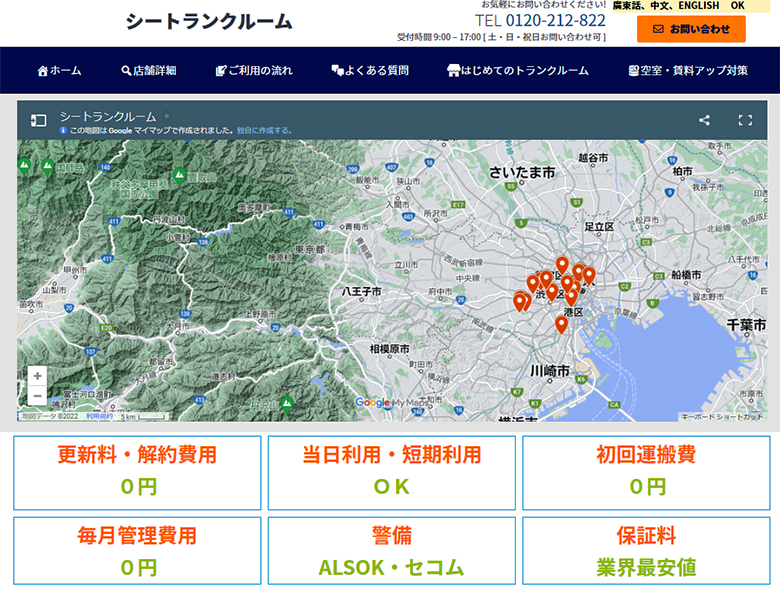
Task: Click the 更新料・解約費用 0円 card
Action: pyautogui.click(x=137, y=473)
